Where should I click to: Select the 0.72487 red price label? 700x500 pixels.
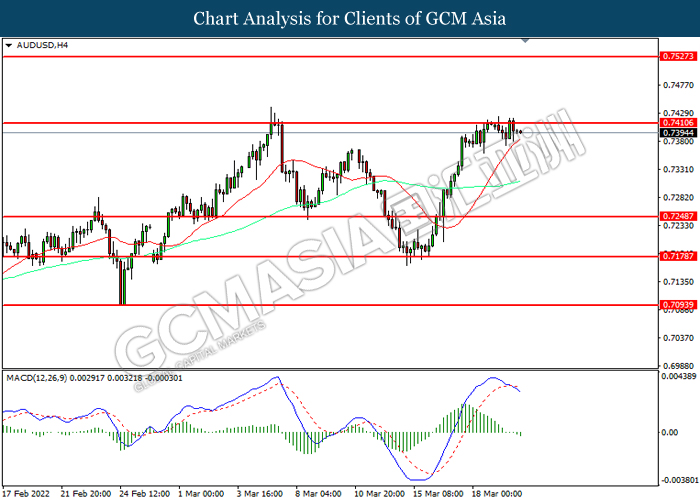click(x=678, y=217)
